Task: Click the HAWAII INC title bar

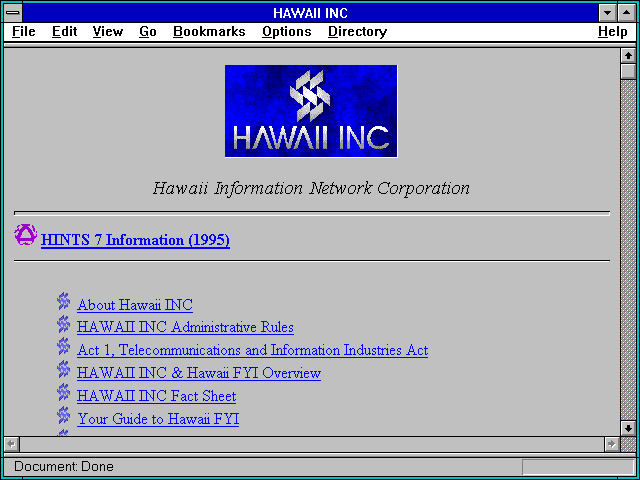Action: (310, 13)
